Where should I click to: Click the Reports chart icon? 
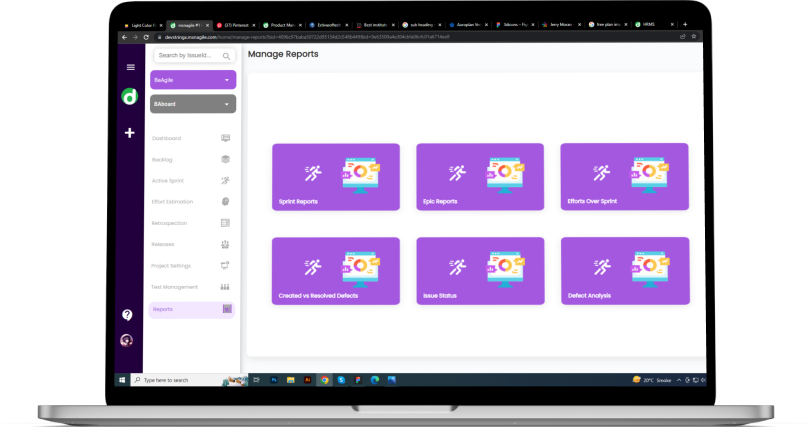click(227, 309)
